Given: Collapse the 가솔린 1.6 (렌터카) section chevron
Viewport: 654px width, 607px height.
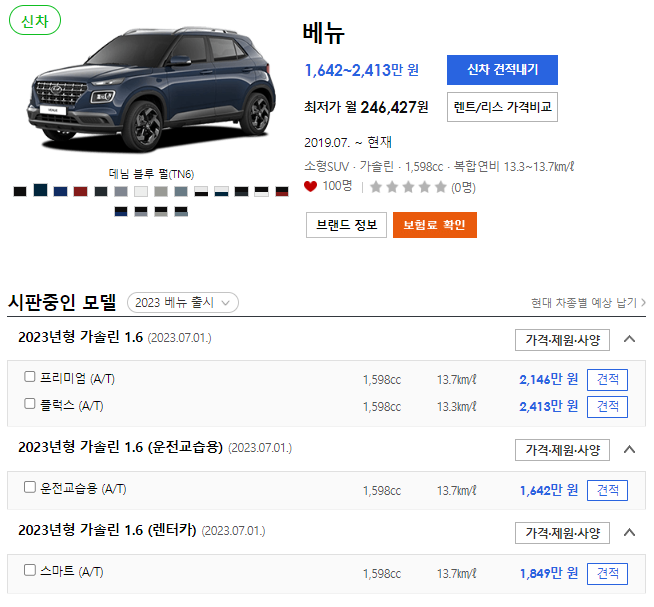Looking at the screenshot, I should [x=629, y=532].
